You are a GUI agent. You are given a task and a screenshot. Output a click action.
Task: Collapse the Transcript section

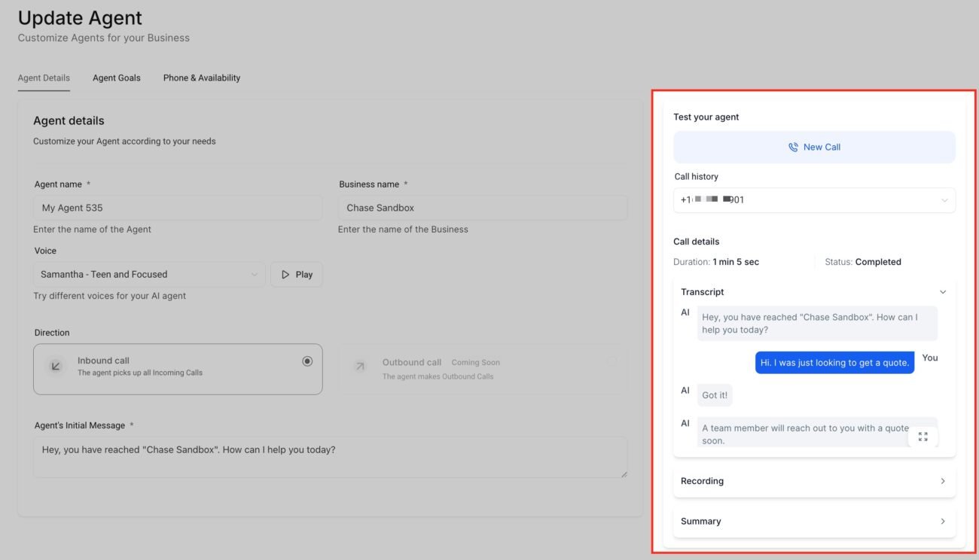(x=943, y=291)
